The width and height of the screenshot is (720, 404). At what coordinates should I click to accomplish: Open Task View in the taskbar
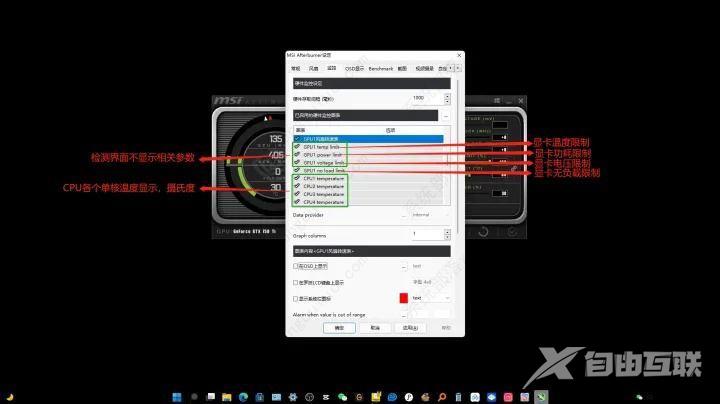click(x=211, y=397)
